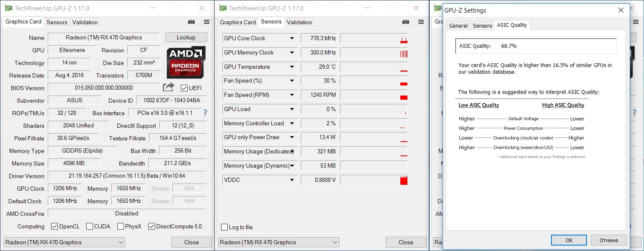Select Graphics Card tab in first window

click(23, 22)
